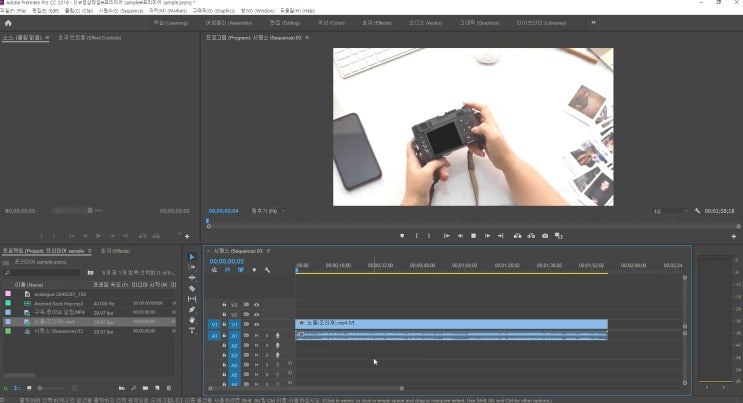Switch to the Color workspace

(331, 23)
